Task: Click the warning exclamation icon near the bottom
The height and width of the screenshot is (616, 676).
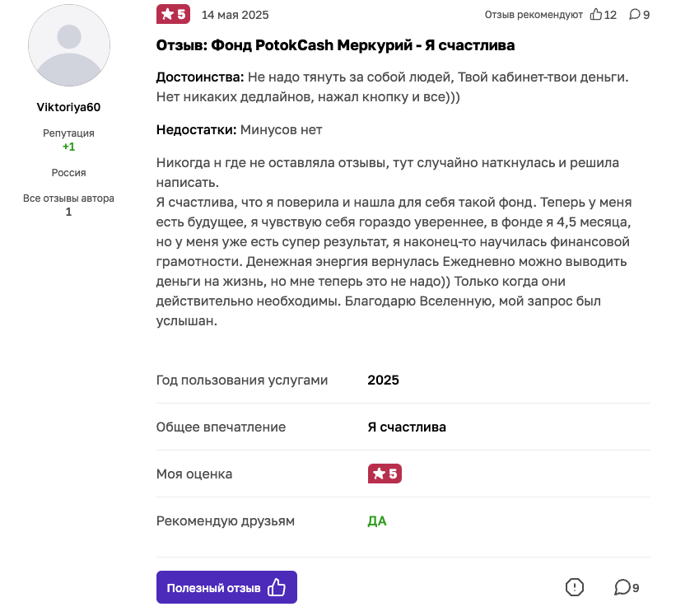Action: coord(575,587)
